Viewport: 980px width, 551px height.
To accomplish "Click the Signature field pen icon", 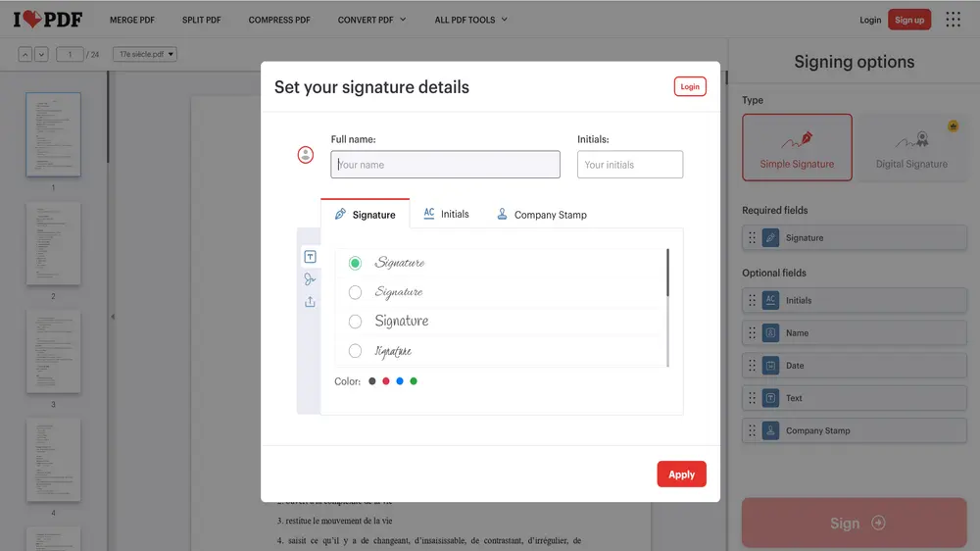I will 770,237.
